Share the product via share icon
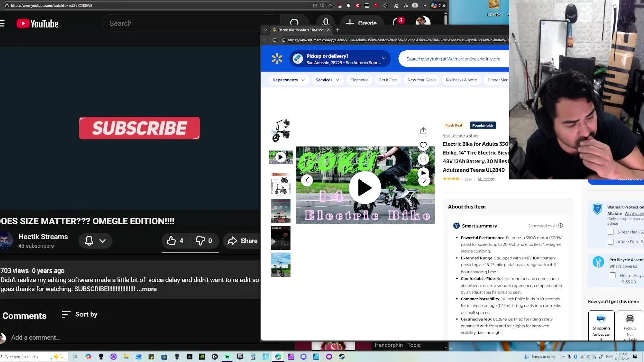The image size is (644, 362). click(x=423, y=131)
